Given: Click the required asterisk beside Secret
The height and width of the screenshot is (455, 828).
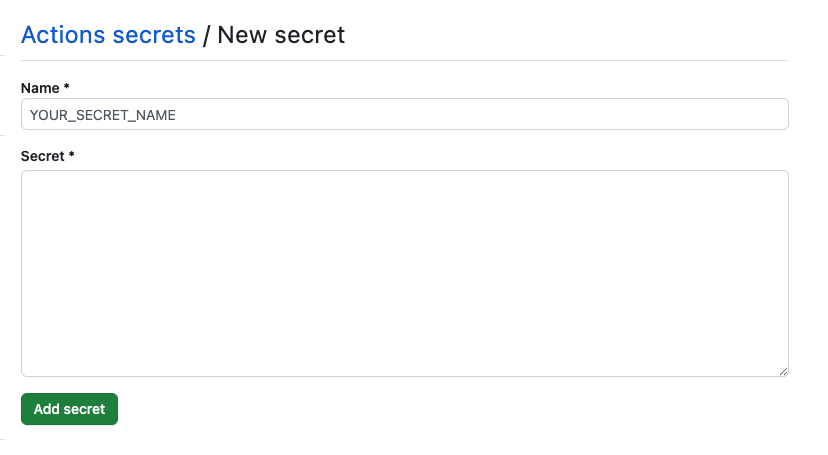Looking at the screenshot, I should pyautogui.click(x=72, y=156).
